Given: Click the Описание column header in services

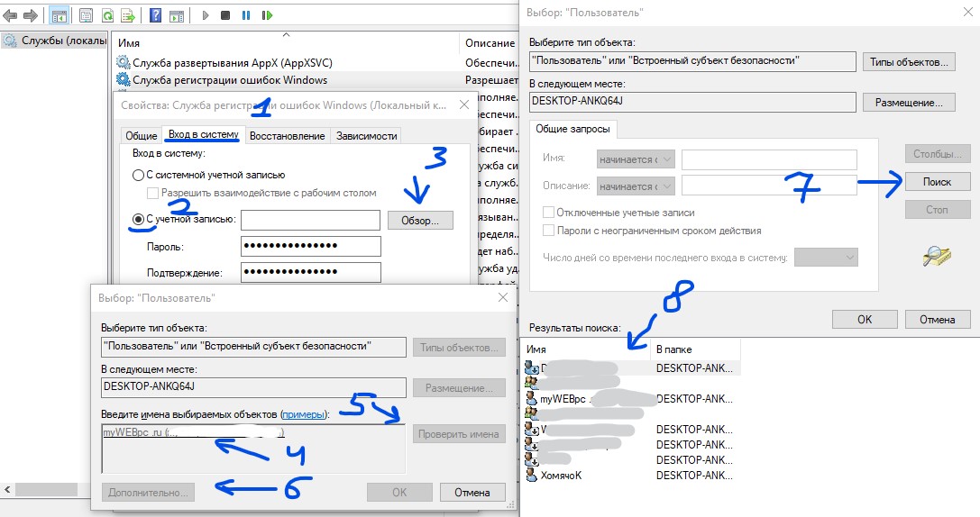Looking at the screenshot, I should [x=490, y=43].
